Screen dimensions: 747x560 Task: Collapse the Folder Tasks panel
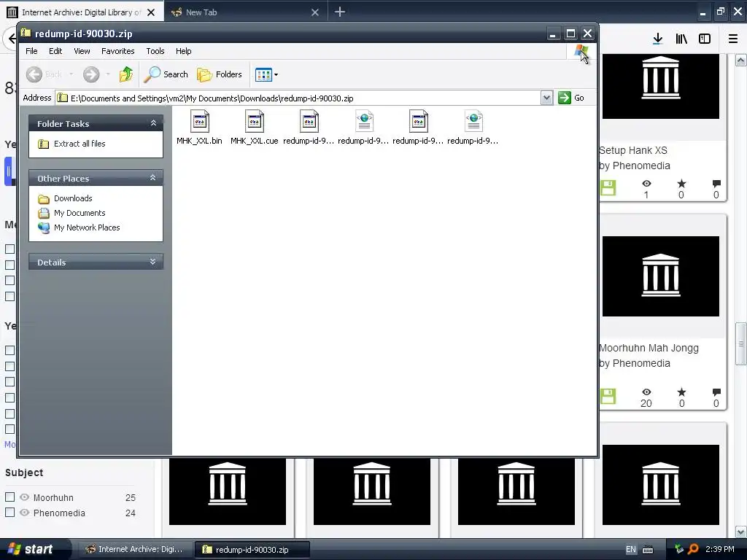click(x=153, y=123)
